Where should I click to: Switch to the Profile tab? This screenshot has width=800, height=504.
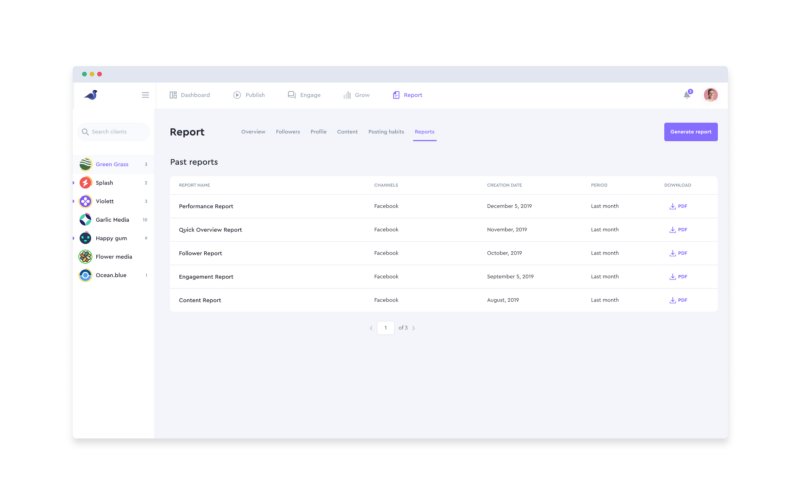[318, 132]
